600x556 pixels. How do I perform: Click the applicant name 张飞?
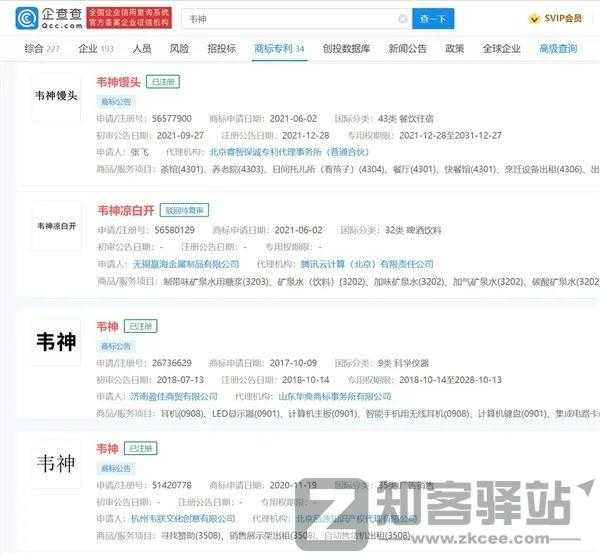pyautogui.click(x=139, y=152)
